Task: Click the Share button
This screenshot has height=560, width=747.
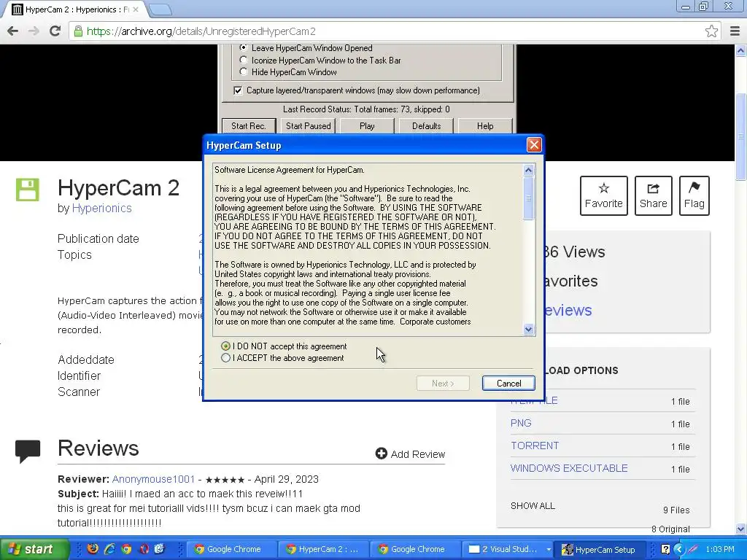Action: (653, 195)
